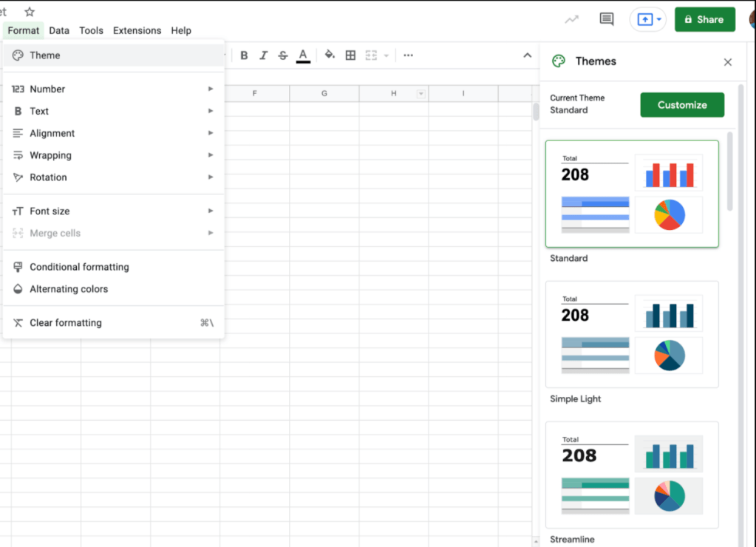
Task: Select Theme in the Format menu
Action: point(45,55)
